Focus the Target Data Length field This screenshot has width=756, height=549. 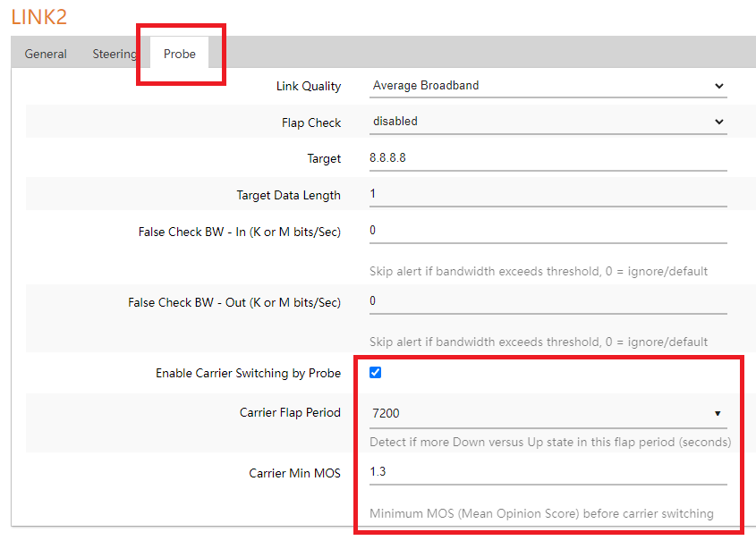coord(548,194)
